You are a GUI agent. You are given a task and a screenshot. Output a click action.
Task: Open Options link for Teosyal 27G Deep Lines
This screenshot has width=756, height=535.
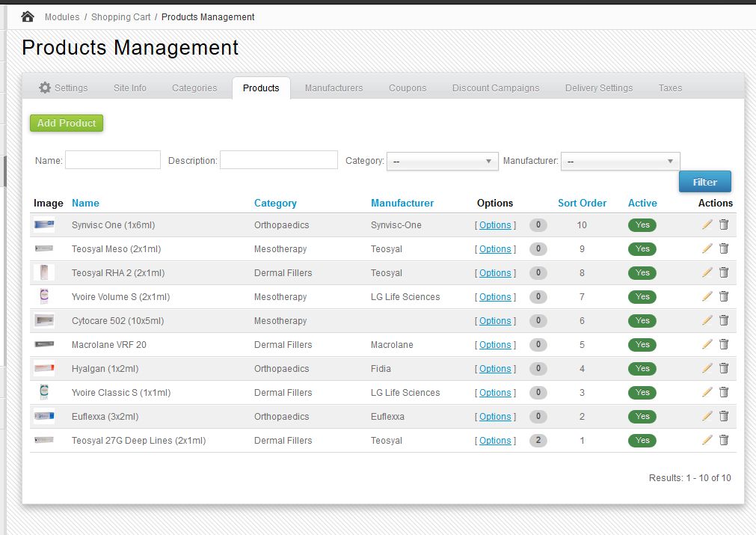(x=495, y=441)
